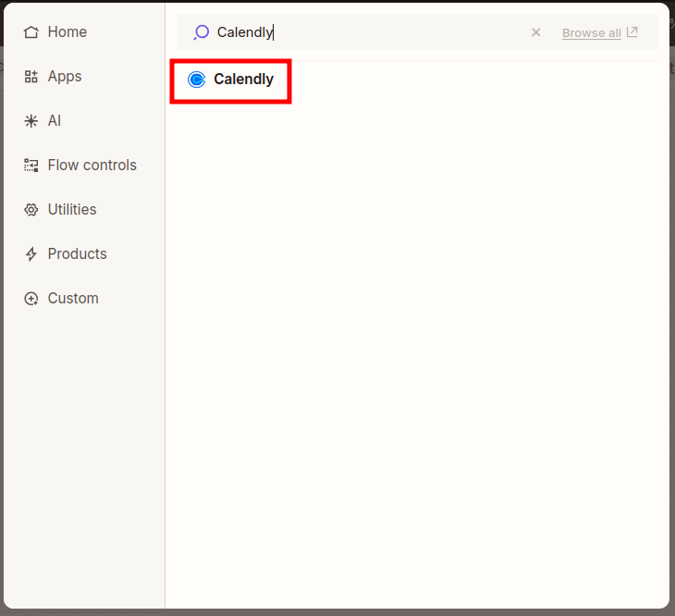Open the Home category in sidebar
This screenshot has width=675, height=616.
pyautogui.click(x=55, y=31)
